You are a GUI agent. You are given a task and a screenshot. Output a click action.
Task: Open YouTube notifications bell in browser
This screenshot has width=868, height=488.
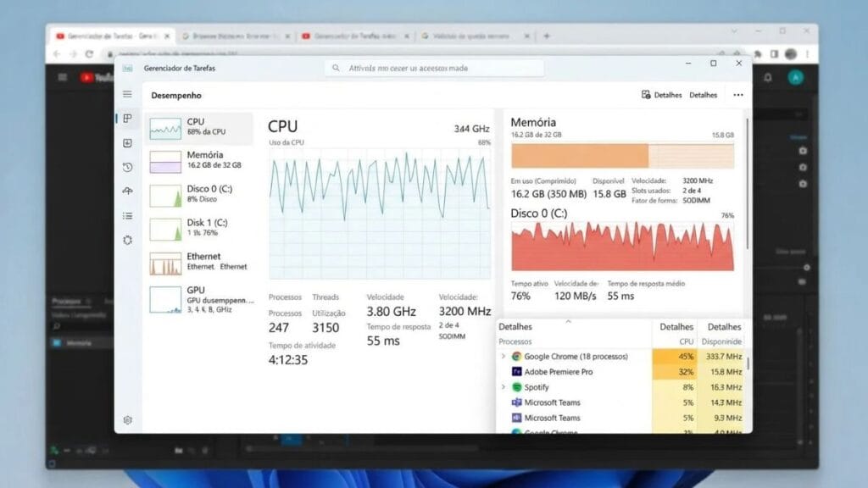coord(768,77)
